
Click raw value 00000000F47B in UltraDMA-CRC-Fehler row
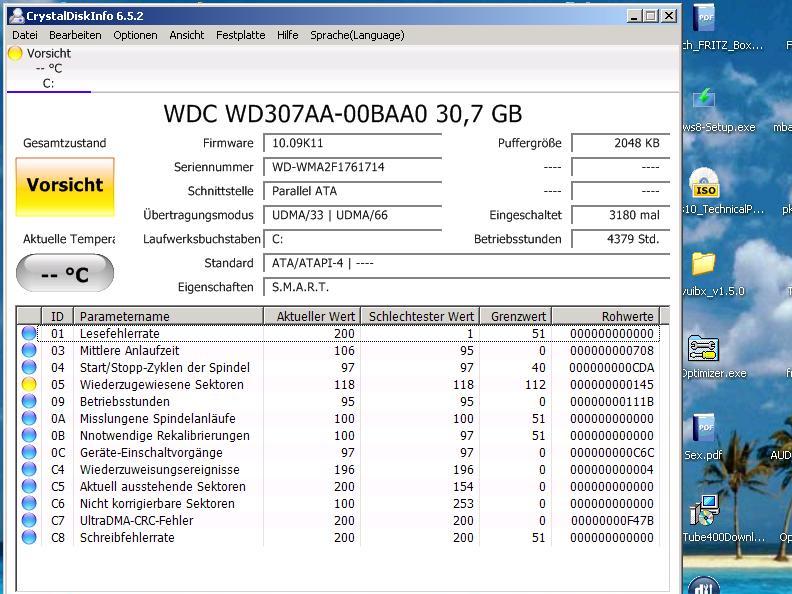tap(612, 520)
